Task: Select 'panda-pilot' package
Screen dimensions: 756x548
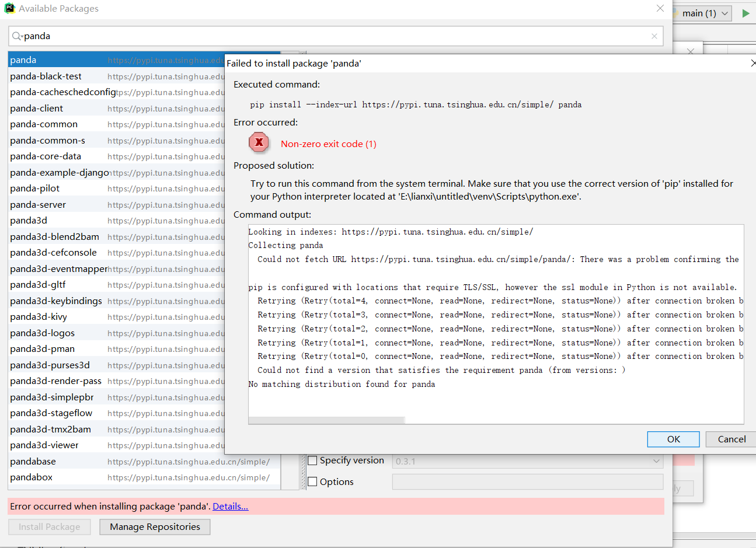Action: click(x=116, y=189)
